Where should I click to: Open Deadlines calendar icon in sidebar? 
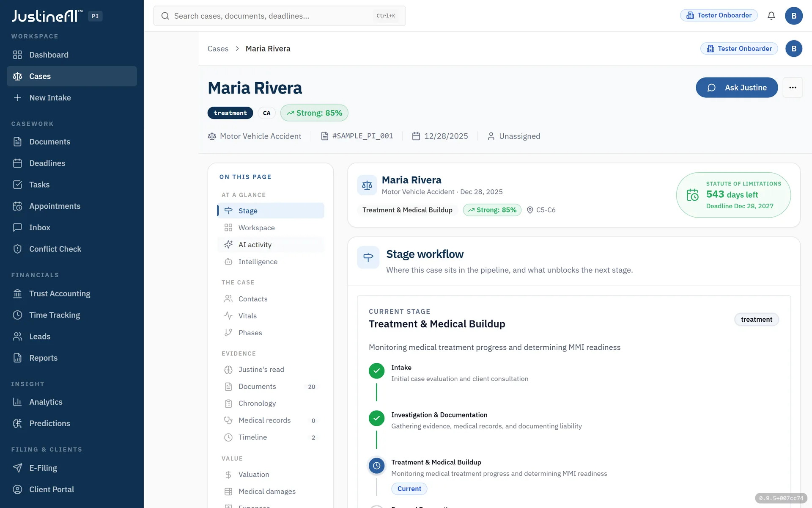pyautogui.click(x=17, y=163)
